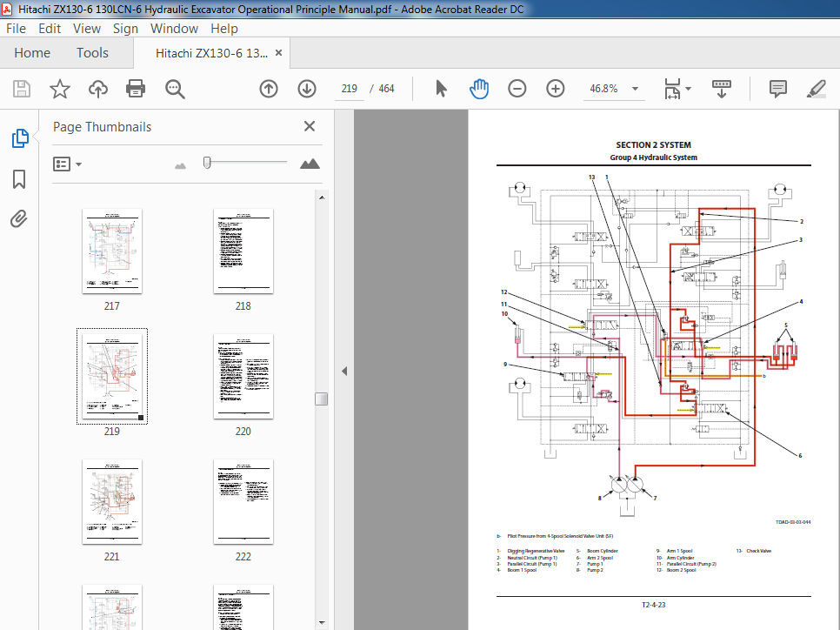
Task: Select page 220 thumbnail
Action: (x=243, y=377)
